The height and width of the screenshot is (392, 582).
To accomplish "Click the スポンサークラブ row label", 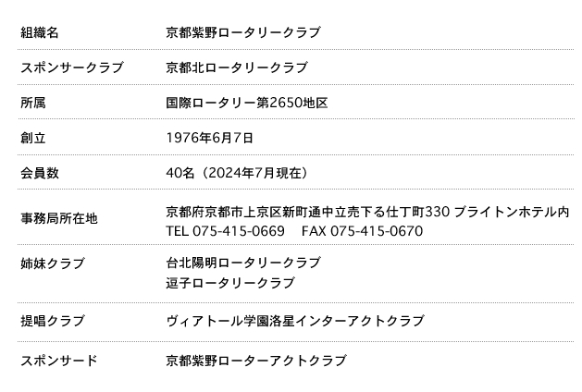I will [72, 67].
